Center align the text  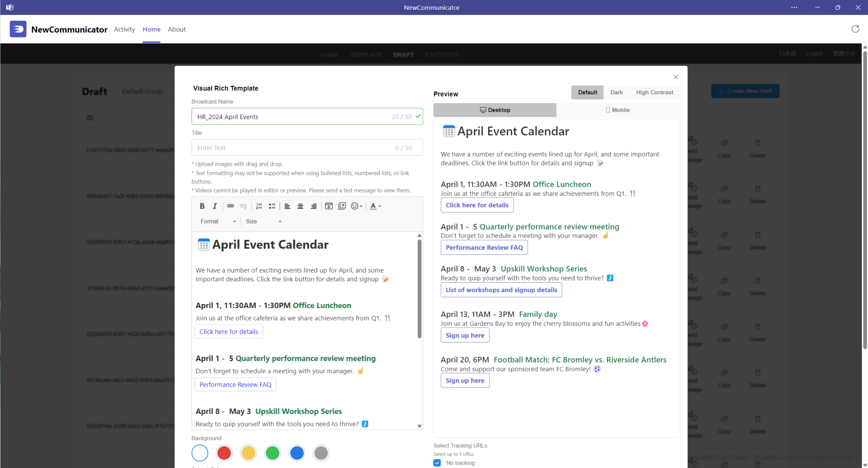[300, 206]
